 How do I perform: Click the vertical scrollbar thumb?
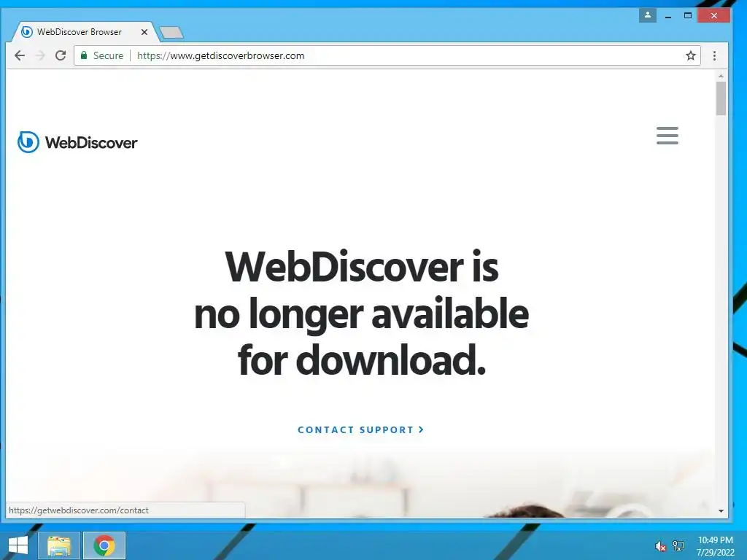click(x=721, y=98)
